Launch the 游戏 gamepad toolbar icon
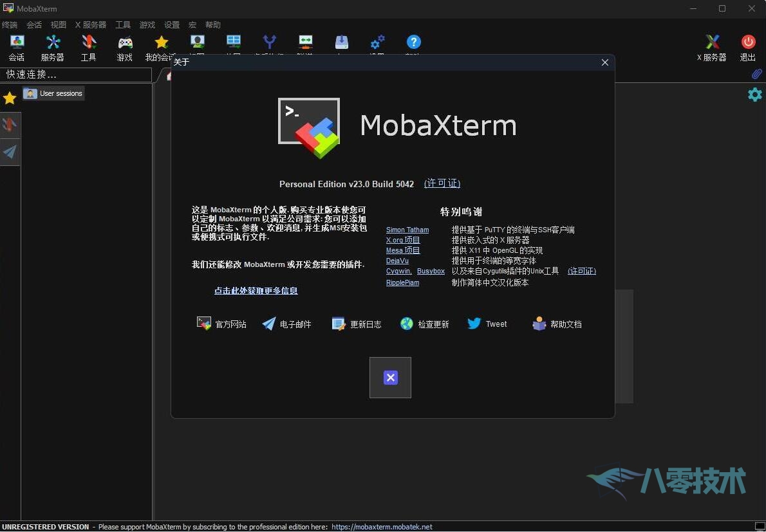The height and width of the screenshot is (532, 766). coord(125,48)
